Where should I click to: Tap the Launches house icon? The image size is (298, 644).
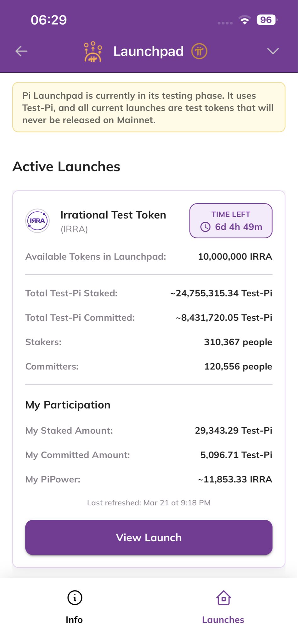coord(223,597)
